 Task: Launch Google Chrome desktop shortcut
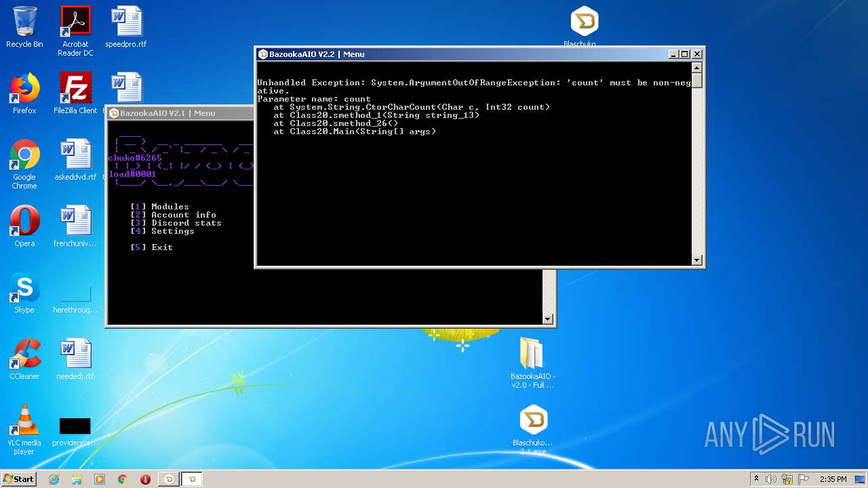click(x=24, y=165)
